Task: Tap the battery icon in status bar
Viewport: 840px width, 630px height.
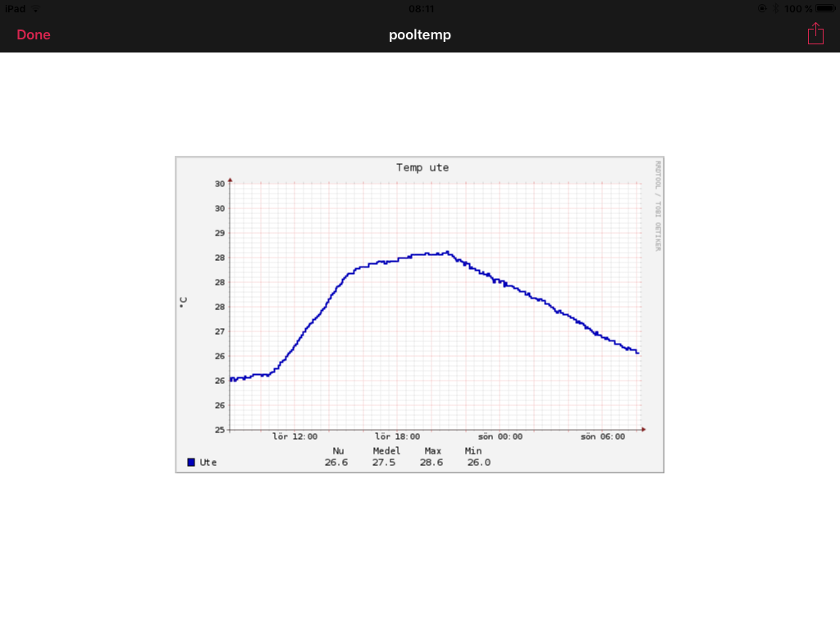Action: pyautogui.click(x=824, y=8)
